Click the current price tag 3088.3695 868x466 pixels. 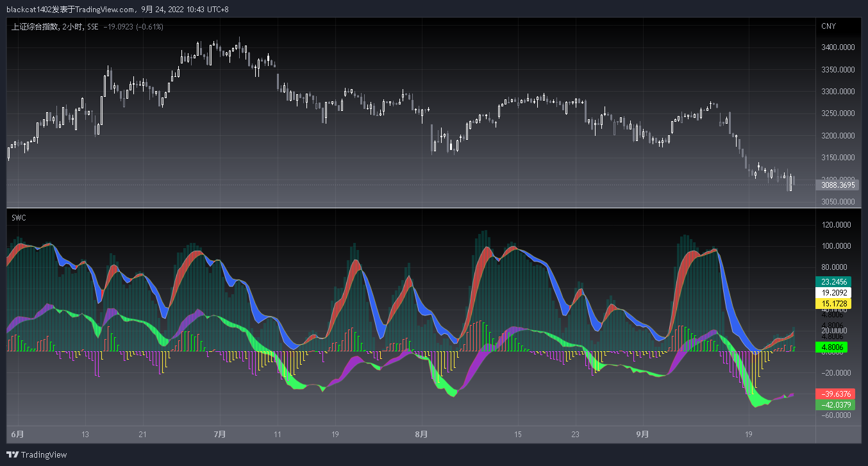pos(838,185)
